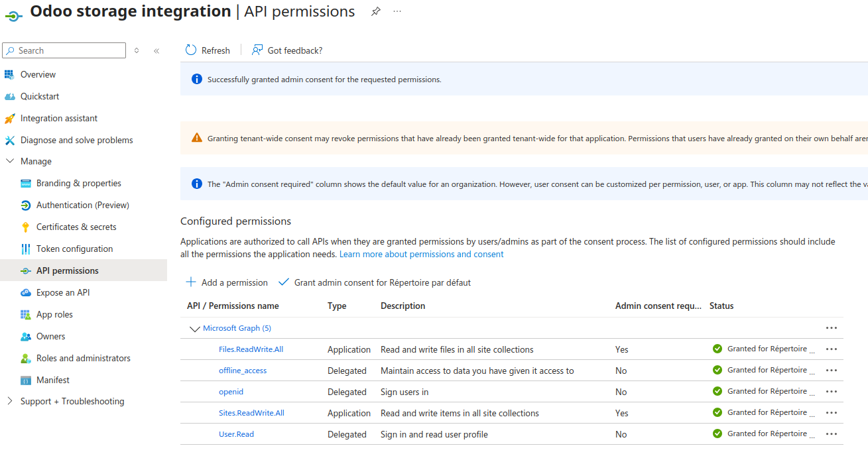
Task: Click Add a permission
Action: 227,282
